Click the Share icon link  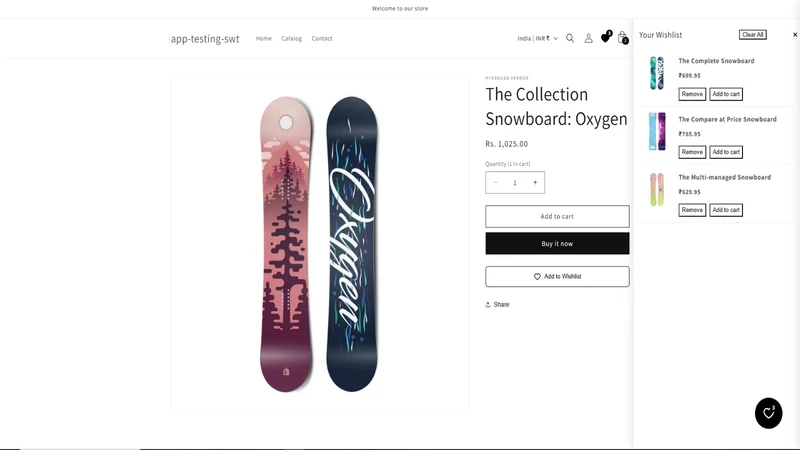click(x=497, y=305)
